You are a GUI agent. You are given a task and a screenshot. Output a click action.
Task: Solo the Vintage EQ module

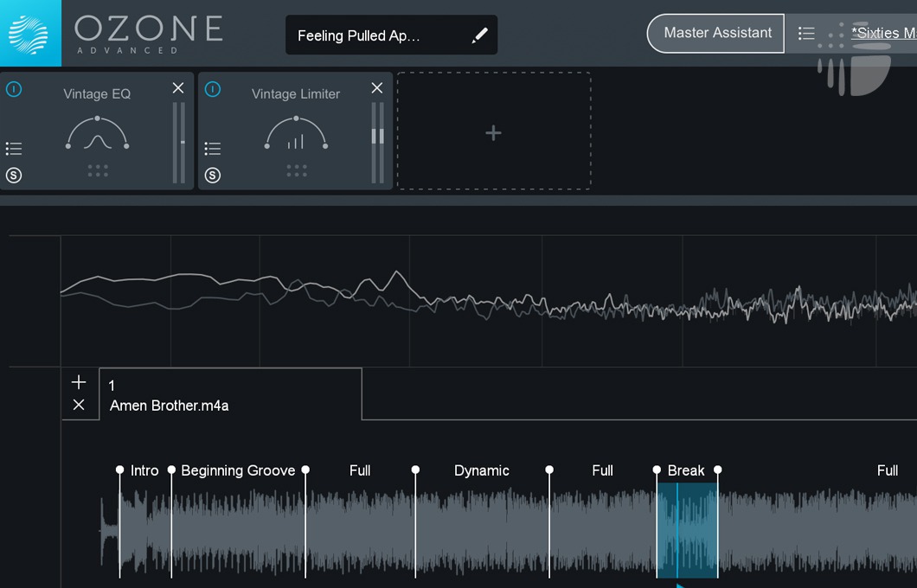(x=14, y=176)
